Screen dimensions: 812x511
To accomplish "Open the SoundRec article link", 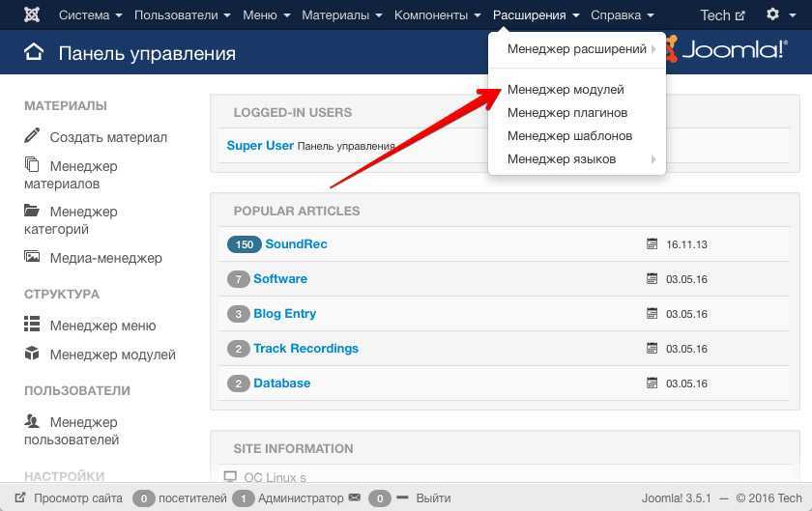I will coord(296,244).
